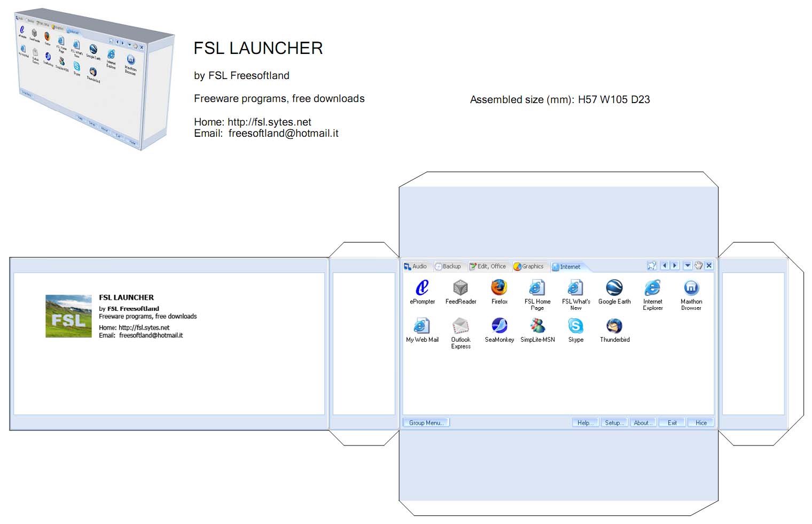Click the FSL logo thumbnail image
Image resolution: width=812 pixels, height=524 pixels.
[x=68, y=316]
